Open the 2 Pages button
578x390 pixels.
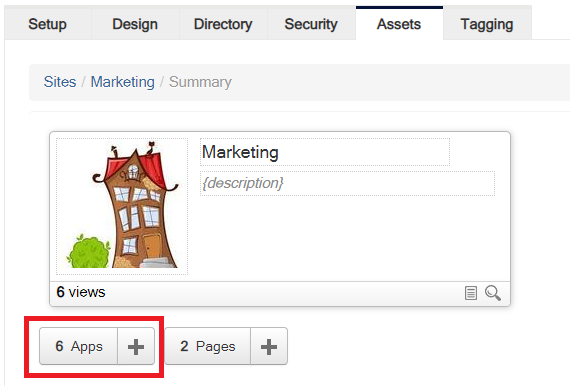208,347
